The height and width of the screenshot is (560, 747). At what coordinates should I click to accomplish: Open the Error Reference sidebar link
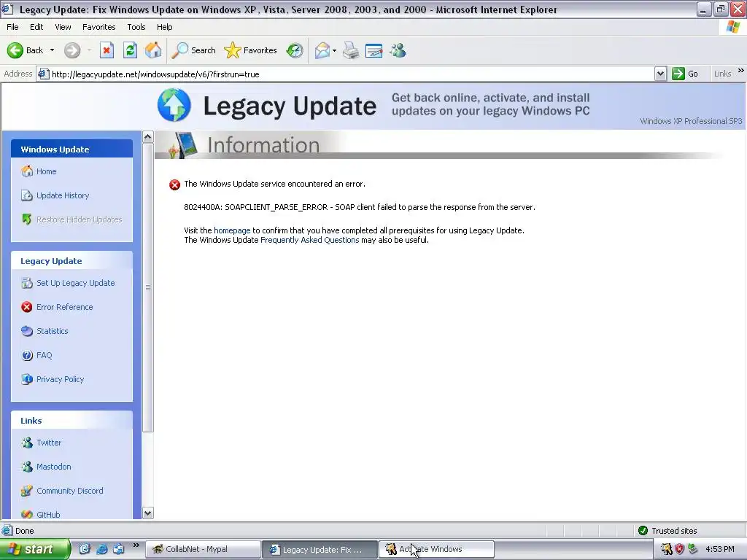point(65,307)
